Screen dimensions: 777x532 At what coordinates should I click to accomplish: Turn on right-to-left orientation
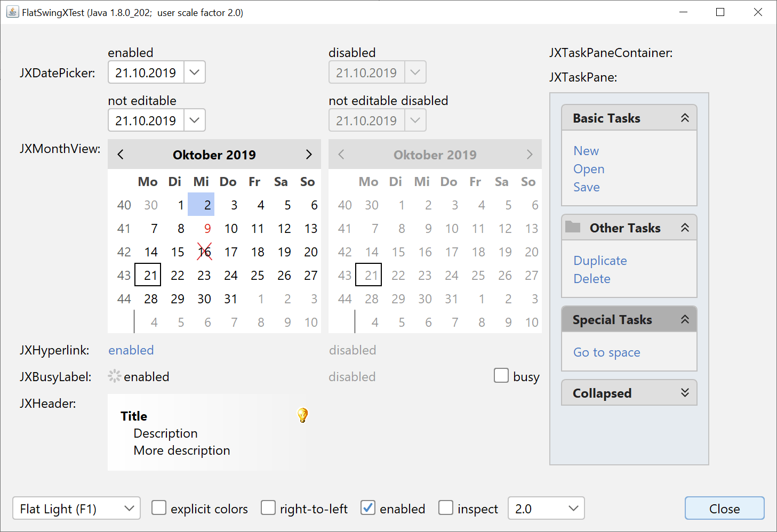(x=268, y=508)
